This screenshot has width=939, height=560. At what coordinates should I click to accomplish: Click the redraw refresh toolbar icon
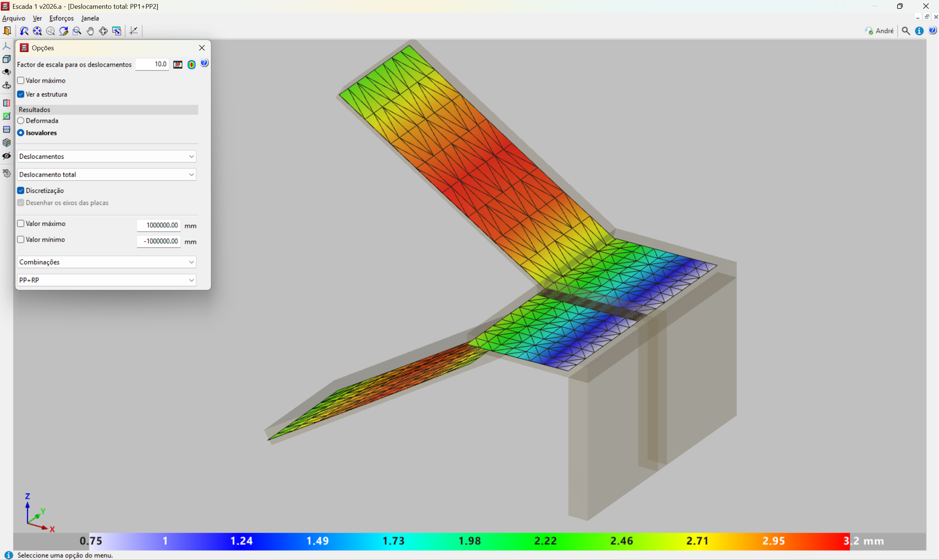point(63,31)
